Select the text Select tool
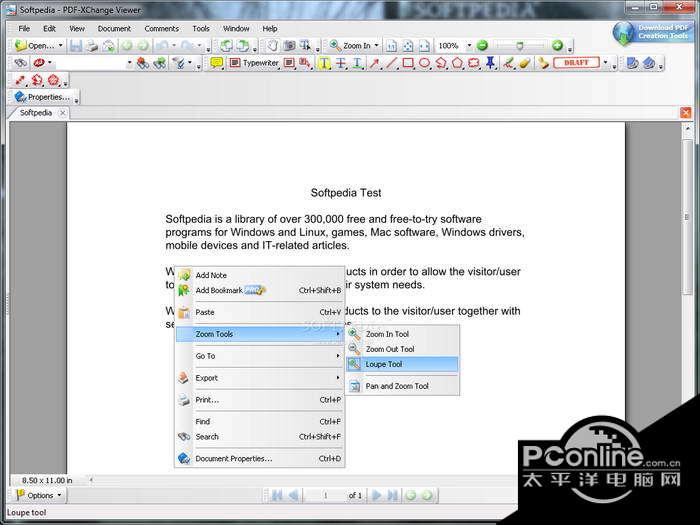Screen dimensions: 700x525 coord(305,46)
